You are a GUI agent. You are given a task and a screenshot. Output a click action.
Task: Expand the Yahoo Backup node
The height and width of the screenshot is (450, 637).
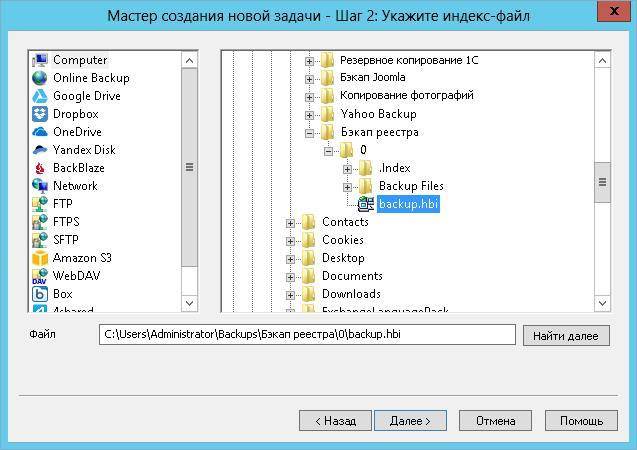tap(309, 115)
